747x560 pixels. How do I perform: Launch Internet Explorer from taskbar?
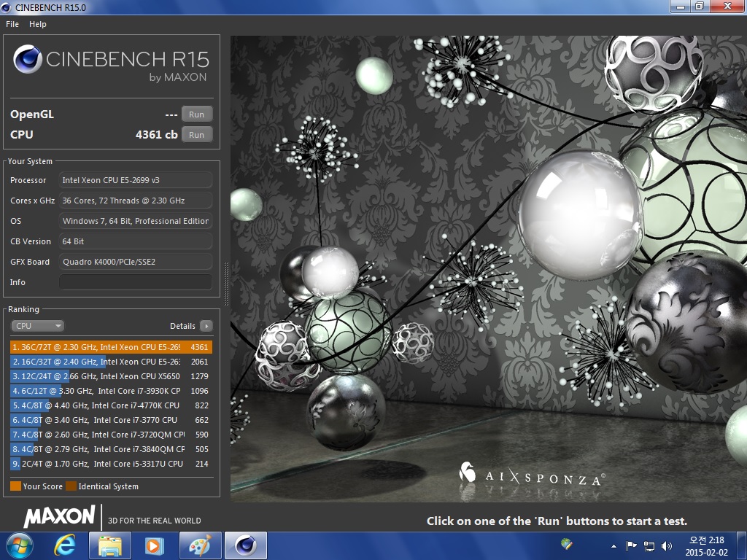pyautogui.click(x=65, y=545)
